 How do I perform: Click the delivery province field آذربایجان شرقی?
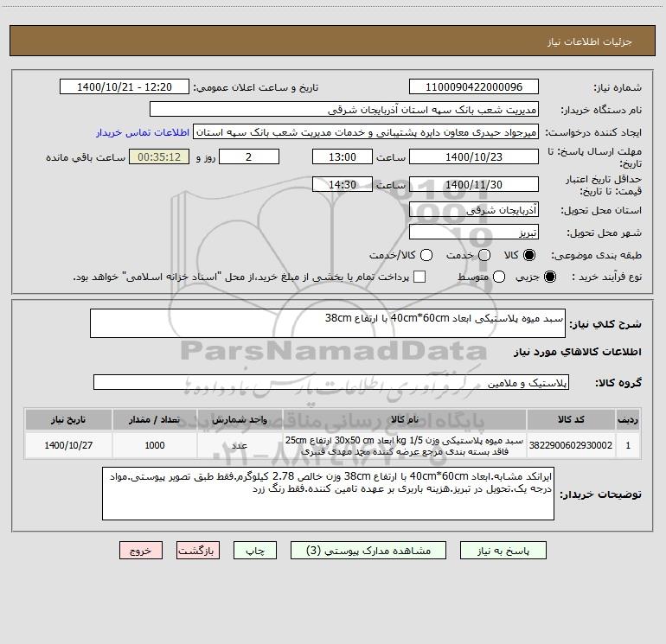[474, 210]
